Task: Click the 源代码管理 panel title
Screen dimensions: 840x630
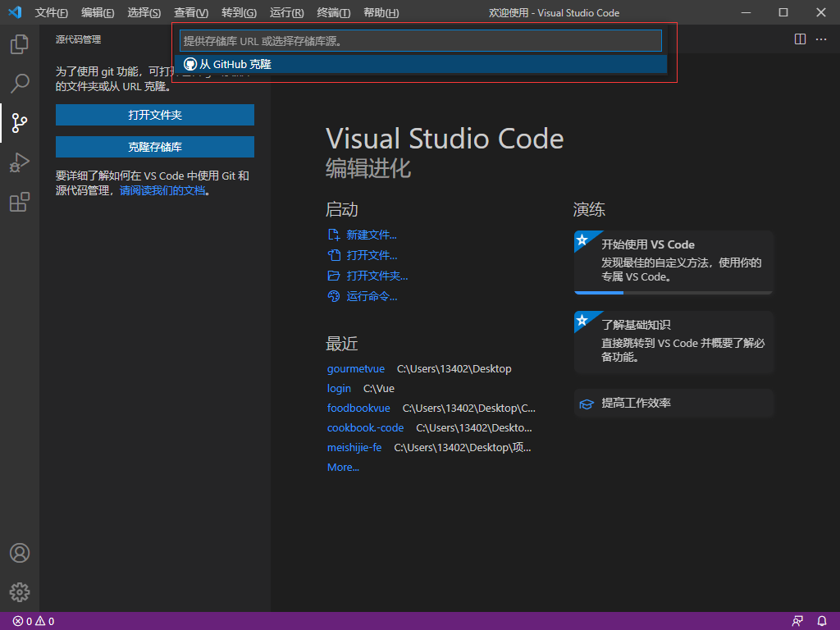Action: (x=78, y=39)
